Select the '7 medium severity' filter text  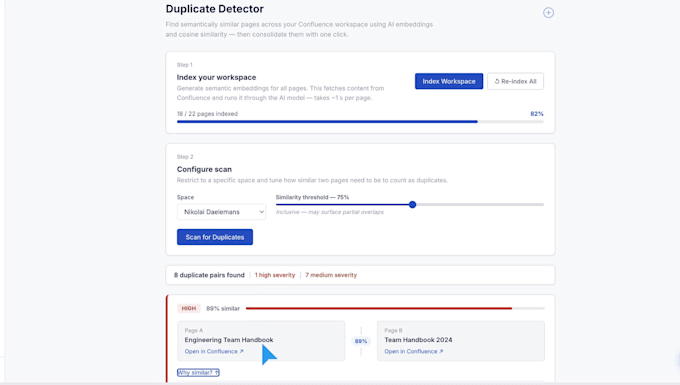[x=331, y=275]
